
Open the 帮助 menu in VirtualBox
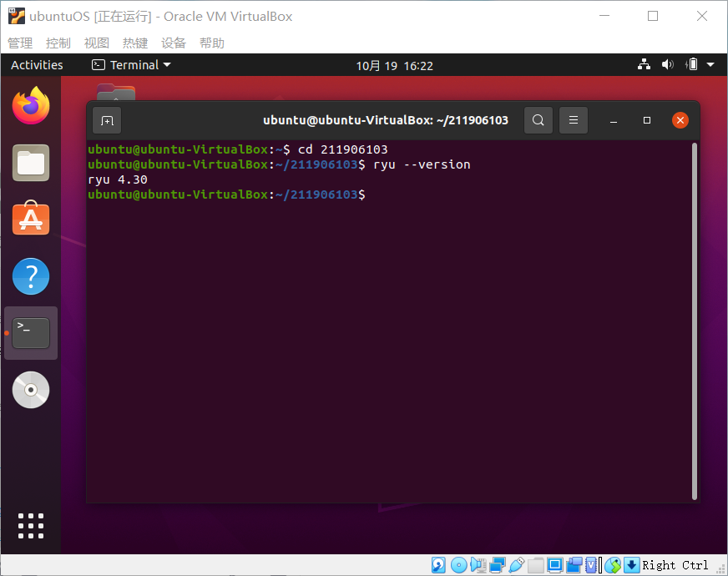click(x=212, y=43)
